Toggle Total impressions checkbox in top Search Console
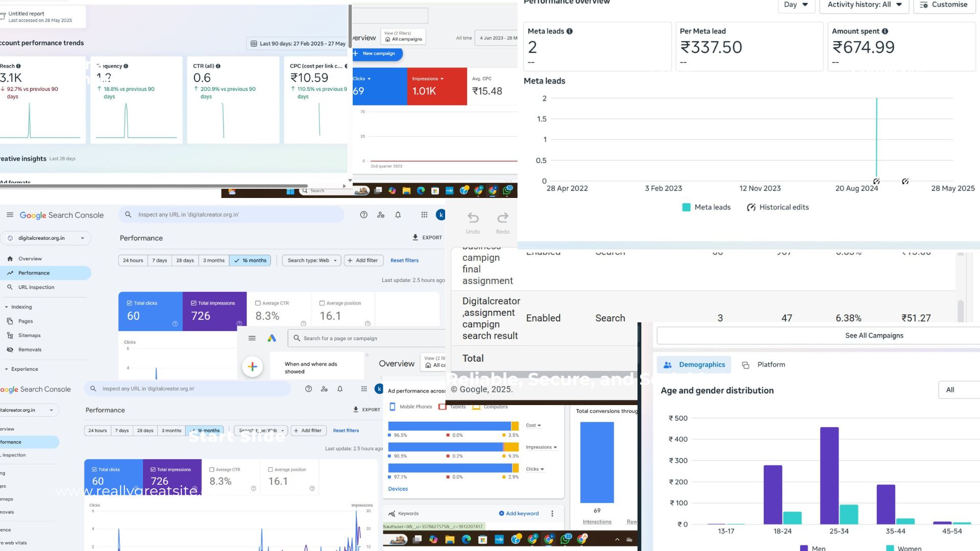 point(193,303)
